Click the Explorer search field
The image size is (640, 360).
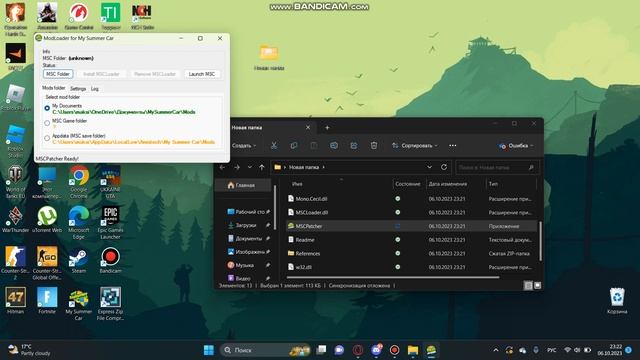point(496,167)
